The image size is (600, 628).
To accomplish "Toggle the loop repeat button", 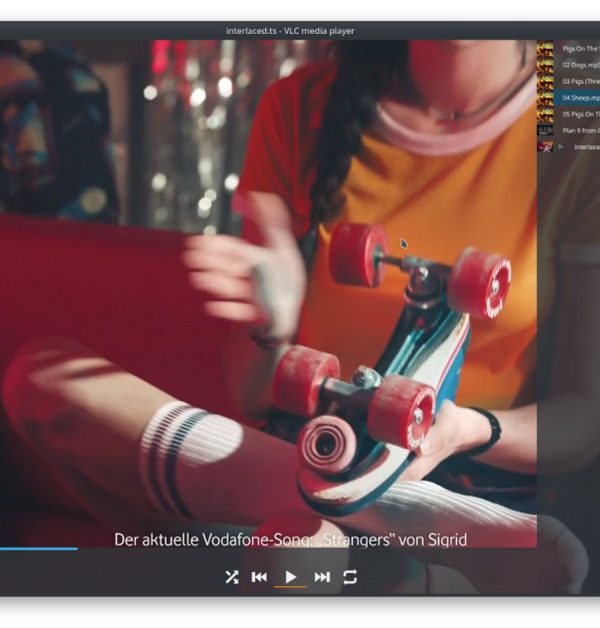I will tap(350, 577).
